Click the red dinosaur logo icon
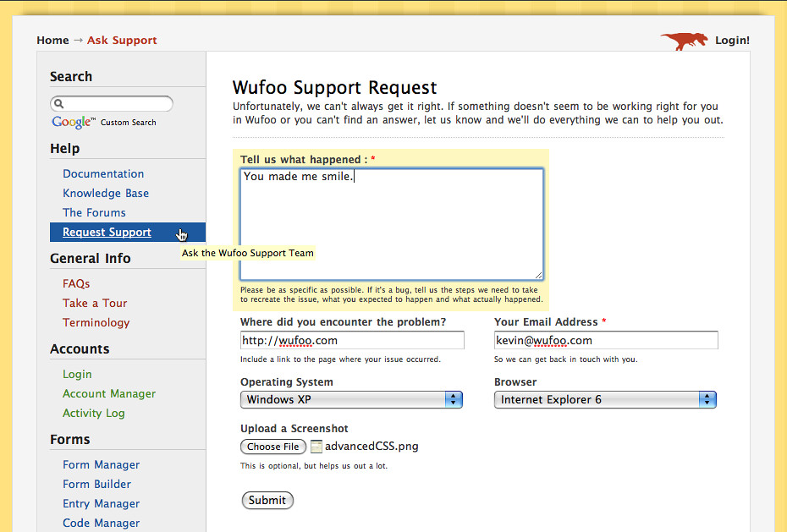Screen dimensions: 787x532 684,41
